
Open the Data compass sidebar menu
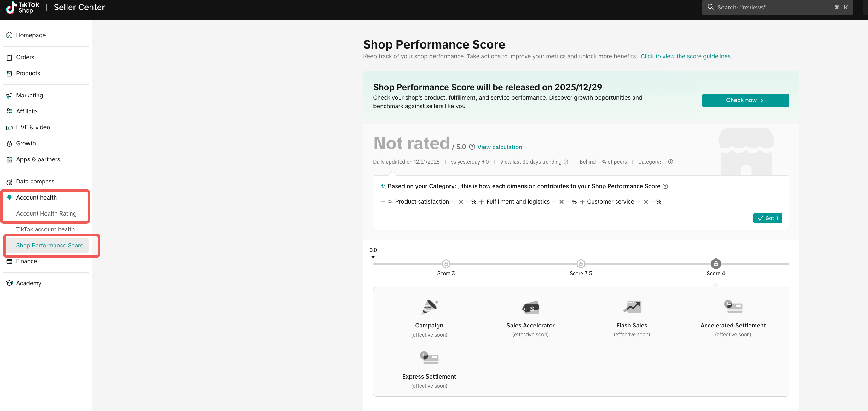point(35,181)
